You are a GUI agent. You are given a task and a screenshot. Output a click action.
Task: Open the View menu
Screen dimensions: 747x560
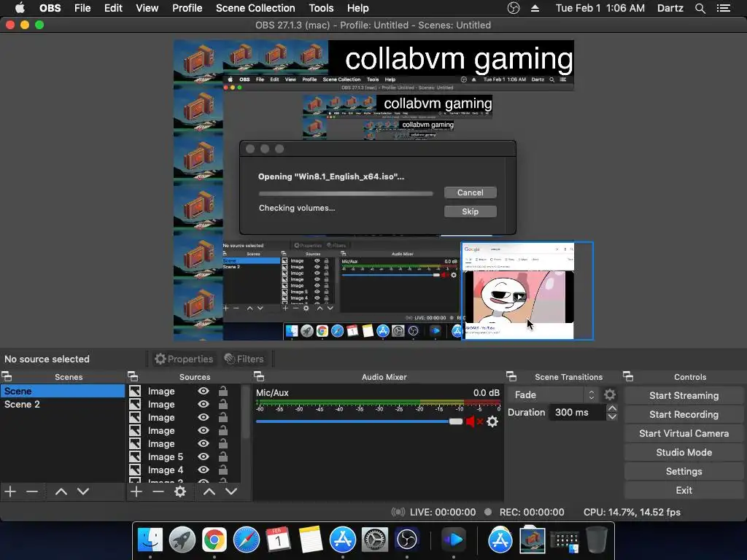coord(147,8)
